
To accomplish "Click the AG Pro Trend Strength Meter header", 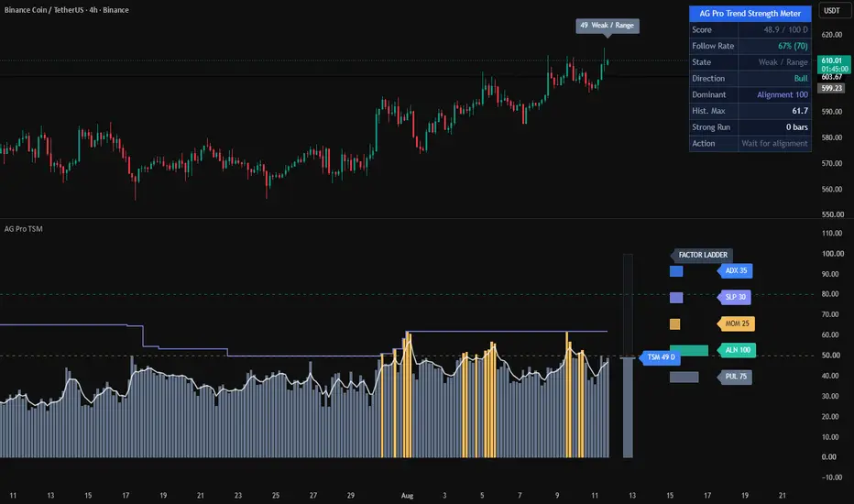I will pos(750,14).
